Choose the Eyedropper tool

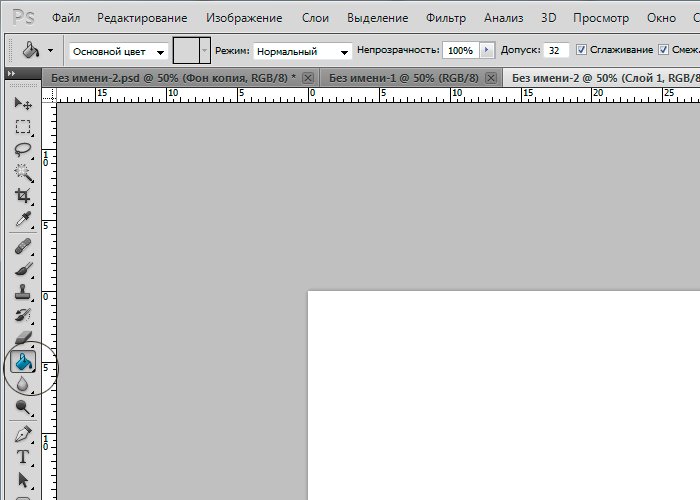coord(22,219)
